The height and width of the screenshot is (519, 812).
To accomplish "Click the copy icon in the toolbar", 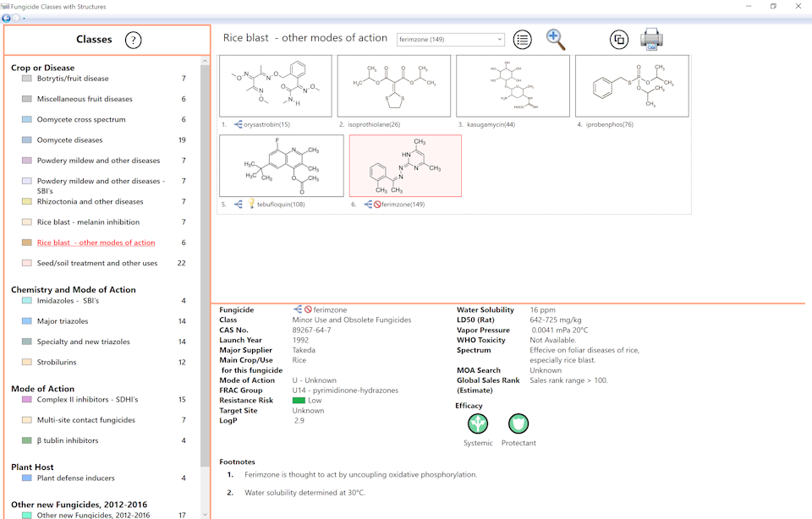I will point(619,39).
